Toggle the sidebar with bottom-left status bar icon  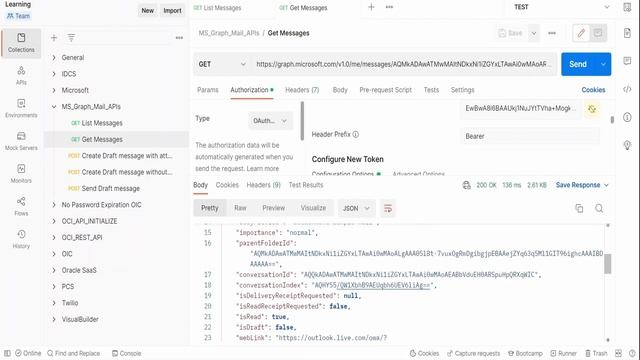point(7,353)
